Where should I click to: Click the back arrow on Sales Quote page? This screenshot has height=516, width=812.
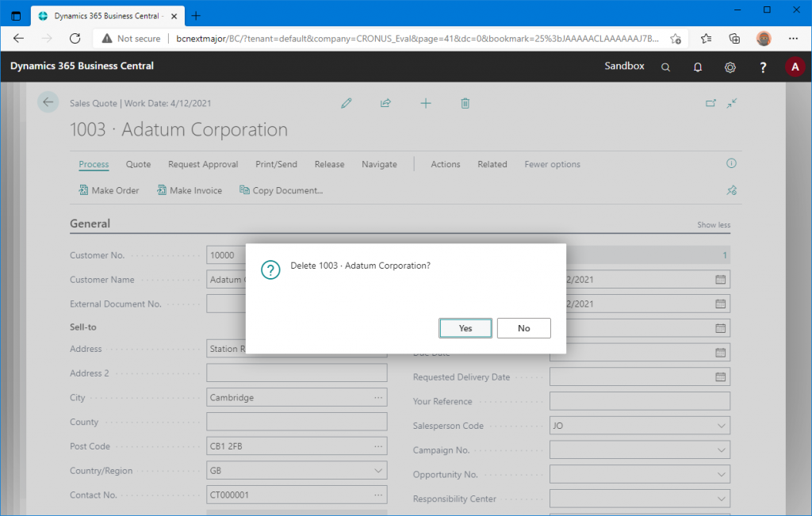click(48, 102)
